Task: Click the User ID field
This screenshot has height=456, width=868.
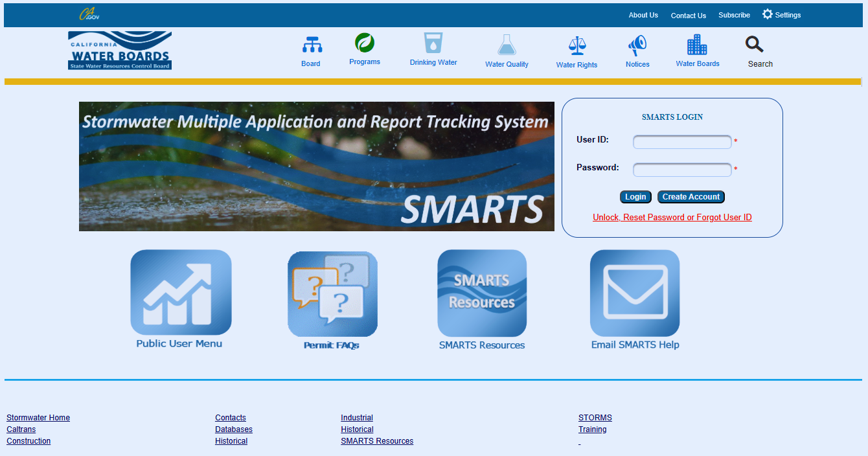Action: coord(682,142)
